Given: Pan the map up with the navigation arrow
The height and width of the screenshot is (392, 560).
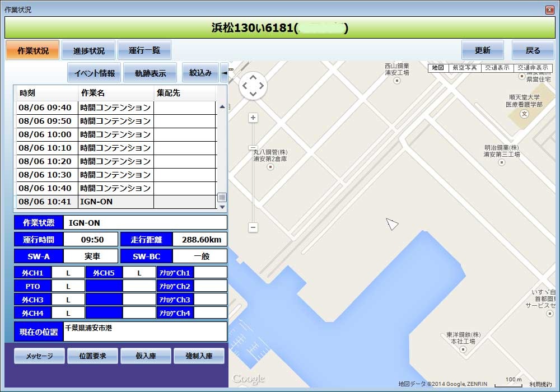Looking at the screenshot, I should (x=253, y=78).
